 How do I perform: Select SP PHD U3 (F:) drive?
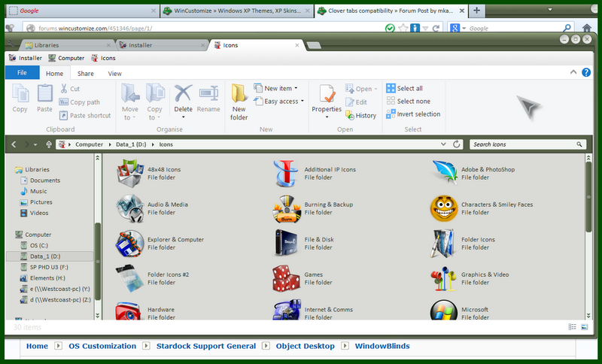(49, 267)
